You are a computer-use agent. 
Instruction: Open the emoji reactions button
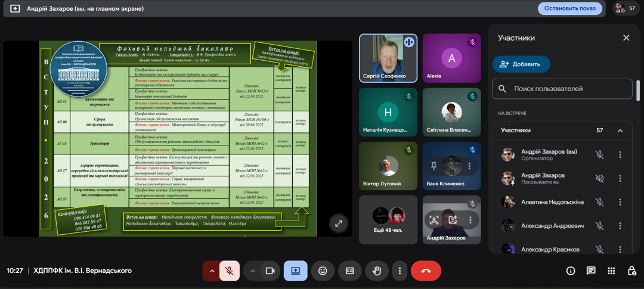(323, 271)
